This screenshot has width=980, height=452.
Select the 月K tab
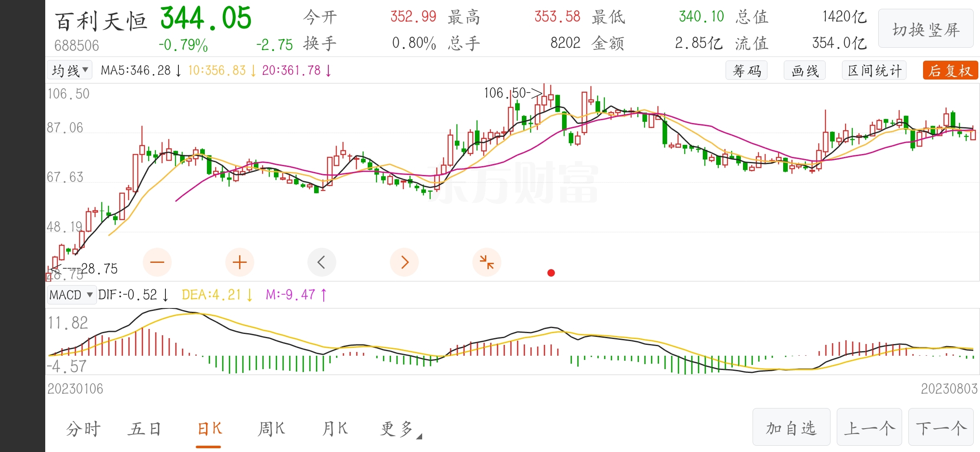coord(335,429)
